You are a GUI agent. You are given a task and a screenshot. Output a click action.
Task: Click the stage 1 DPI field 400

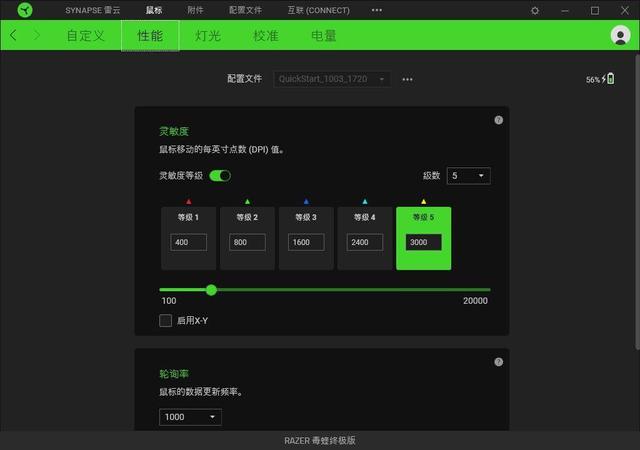click(189, 242)
